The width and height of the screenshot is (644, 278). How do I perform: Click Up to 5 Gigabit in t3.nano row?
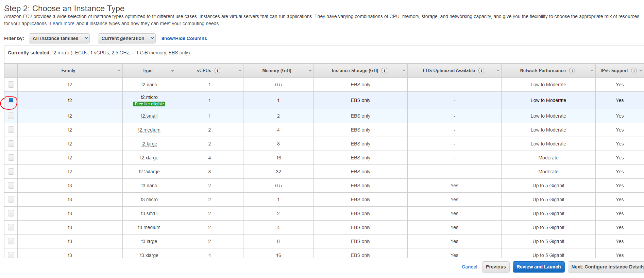(548, 186)
